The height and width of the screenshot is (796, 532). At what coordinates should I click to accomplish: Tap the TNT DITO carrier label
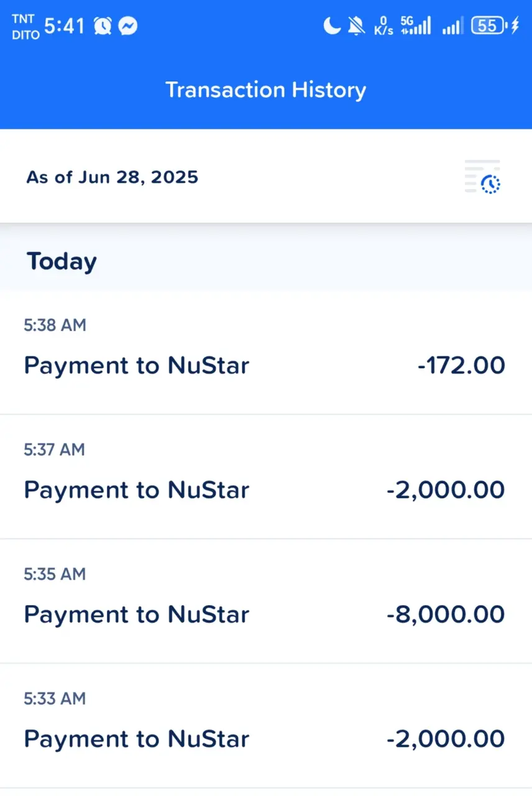(25, 26)
